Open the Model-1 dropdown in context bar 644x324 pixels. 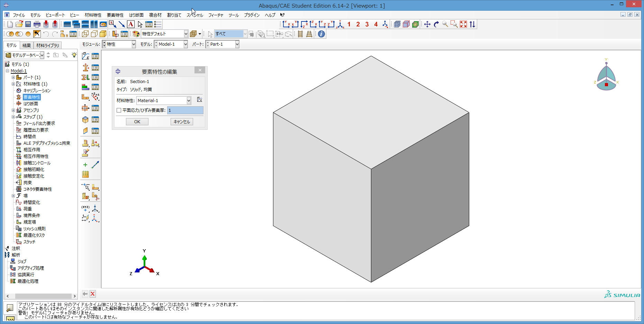point(185,44)
